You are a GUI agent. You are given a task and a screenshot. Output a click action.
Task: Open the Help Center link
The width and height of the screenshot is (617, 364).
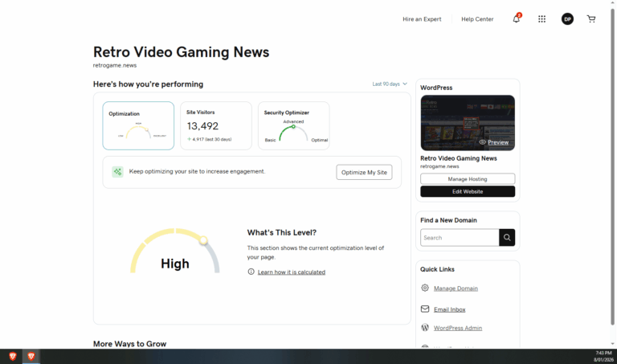[477, 18]
